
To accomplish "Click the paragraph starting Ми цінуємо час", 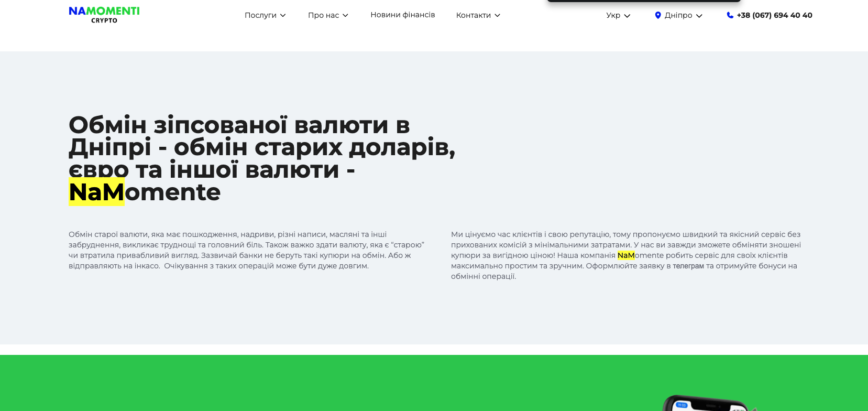I will [x=626, y=255].
